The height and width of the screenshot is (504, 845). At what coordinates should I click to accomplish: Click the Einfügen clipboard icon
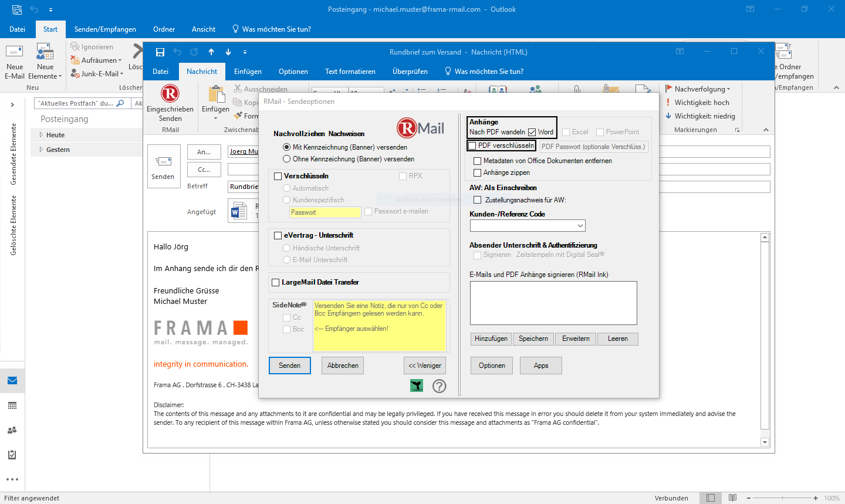pos(216,94)
